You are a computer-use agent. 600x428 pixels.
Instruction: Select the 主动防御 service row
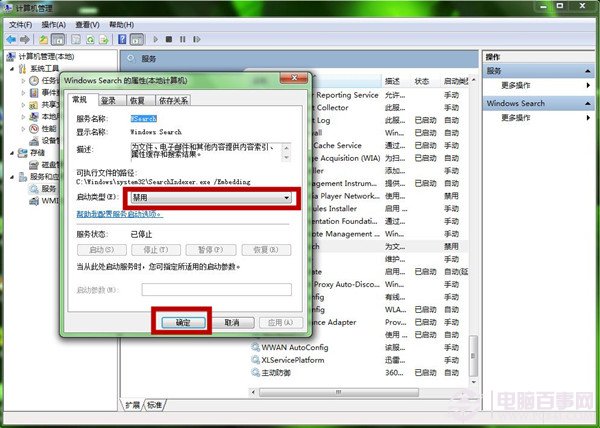[358, 373]
